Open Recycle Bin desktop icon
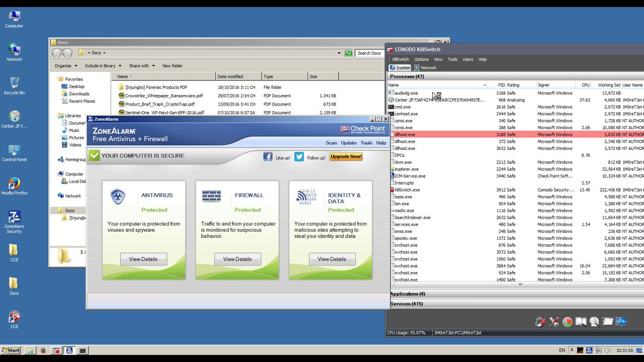The width and height of the screenshot is (644, 362). (14, 86)
